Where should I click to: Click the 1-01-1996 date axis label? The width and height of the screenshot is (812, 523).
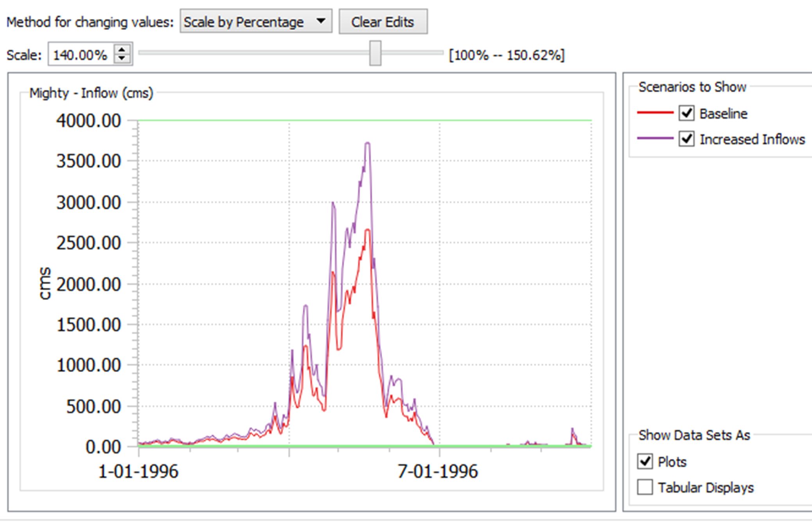(138, 471)
